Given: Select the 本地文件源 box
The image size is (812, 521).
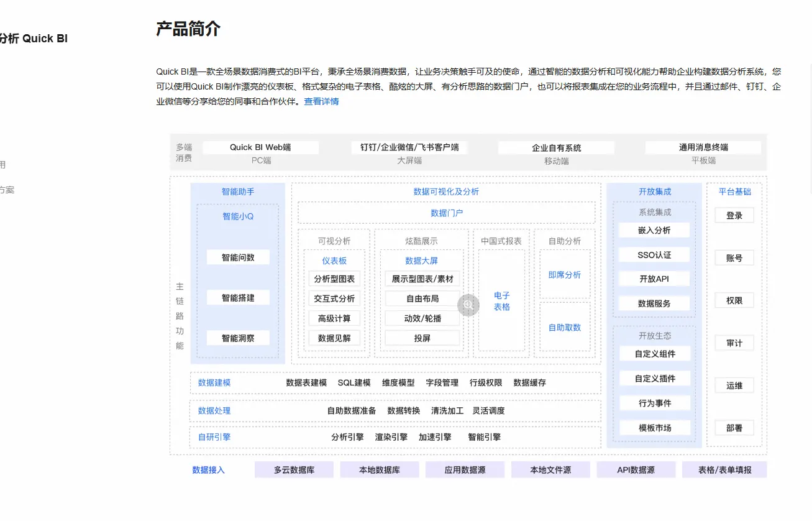Looking at the screenshot, I should [x=550, y=470].
